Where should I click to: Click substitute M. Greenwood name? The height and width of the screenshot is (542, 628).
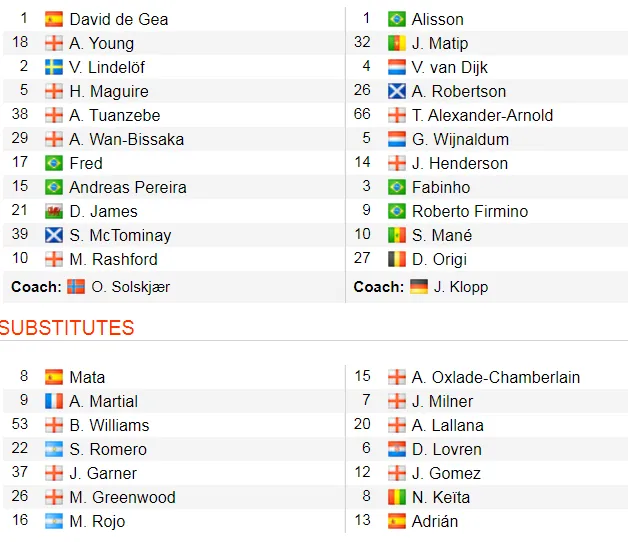[122, 497]
